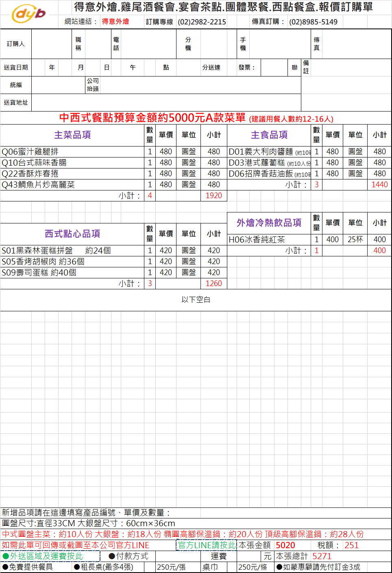This screenshot has height=573, width=392.
Task: Select the 新增品項 instruction line
Action: 86,513
